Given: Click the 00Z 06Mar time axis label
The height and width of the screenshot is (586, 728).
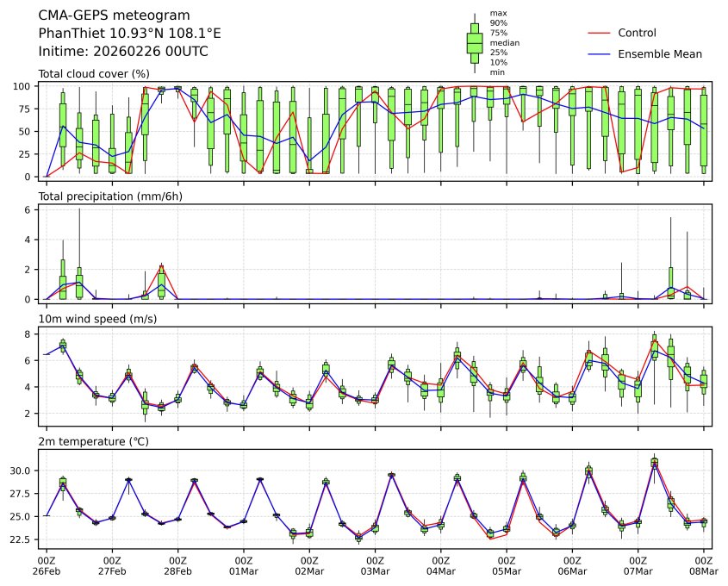Looking at the screenshot, I should (x=572, y=565).
